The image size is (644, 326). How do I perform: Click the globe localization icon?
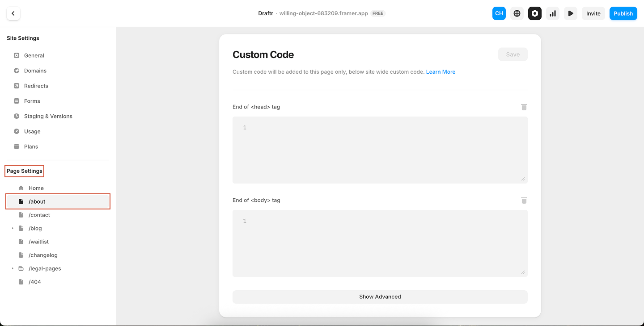click(517, 13)
